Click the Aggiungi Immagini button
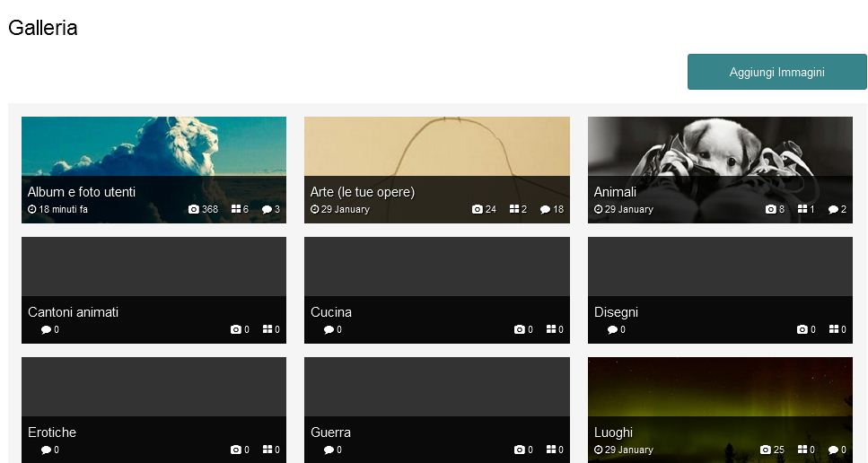The width and height of the screenshot is (868, 463). pos(776,72)
